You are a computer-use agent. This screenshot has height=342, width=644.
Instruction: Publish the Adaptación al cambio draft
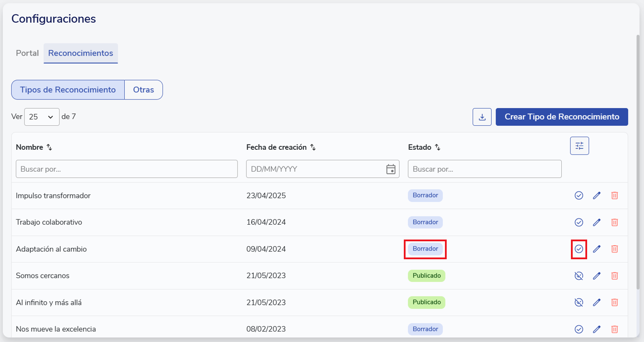[x=579, y=249]
